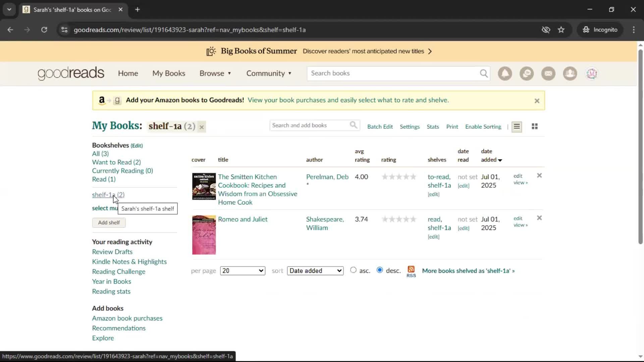Screen dimensions: 644x362
Task: Sort by date added column header
Action: 491,156
